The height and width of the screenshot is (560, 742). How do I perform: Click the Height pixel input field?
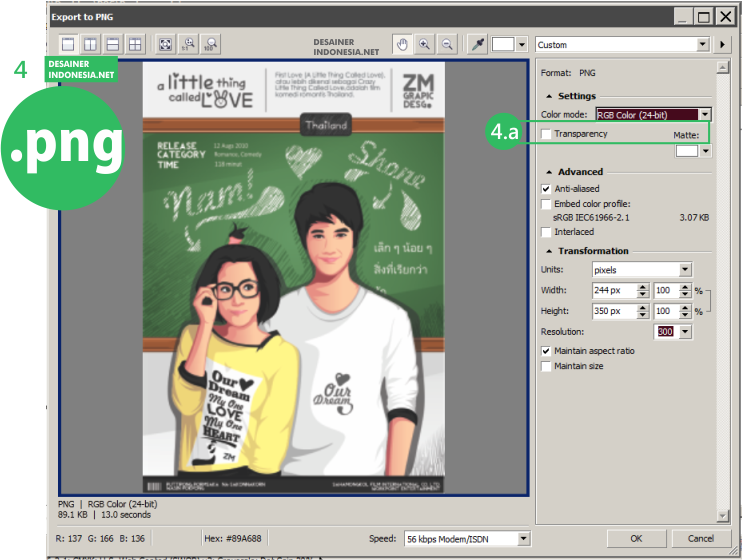click(x=614, y=311)
